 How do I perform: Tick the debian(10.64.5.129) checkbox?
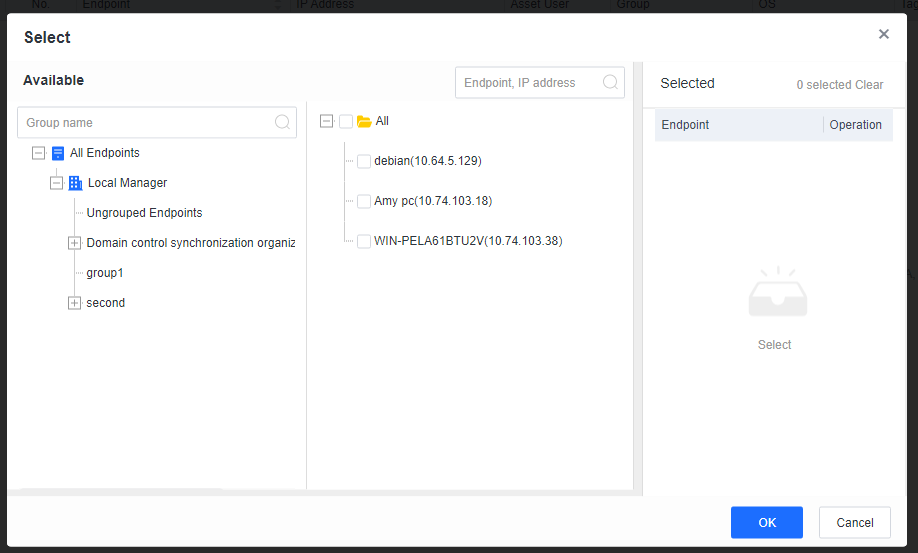(364, 161)
